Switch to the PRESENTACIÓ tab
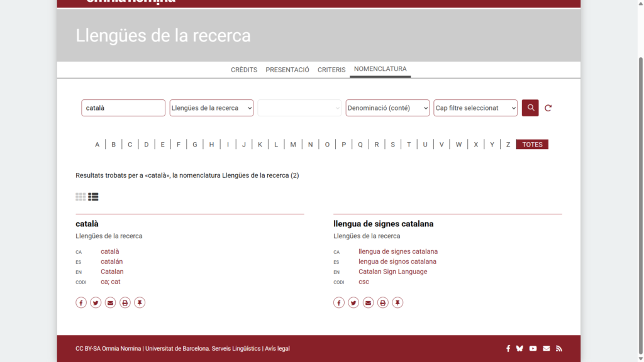 (287, 70)
